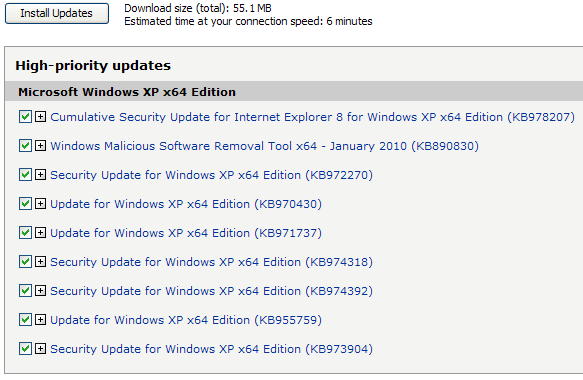Expand Security Update KB973904 details
583x380 pixels.
(41, 349)
